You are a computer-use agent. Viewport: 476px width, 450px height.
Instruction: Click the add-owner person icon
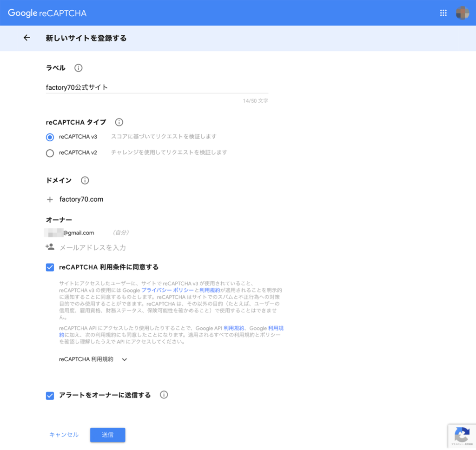click(x=50, y=247)
